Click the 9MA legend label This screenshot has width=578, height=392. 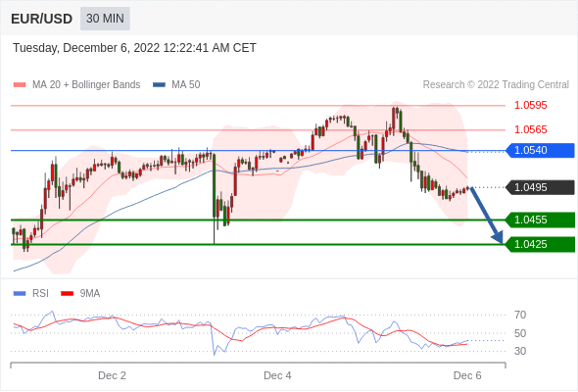click(x=90, y=294)
